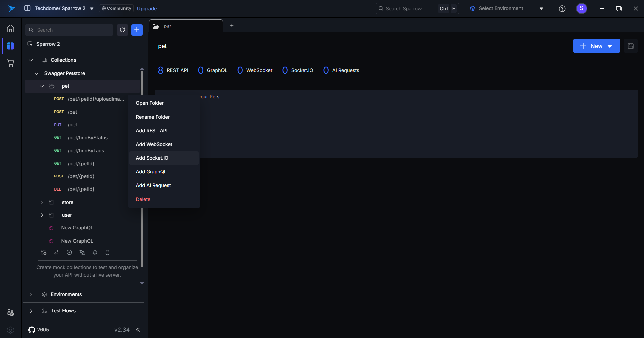Click the add folder icon in collection toolbar
The height and width of the screenshot is (338, 644).
pos(43,252)
